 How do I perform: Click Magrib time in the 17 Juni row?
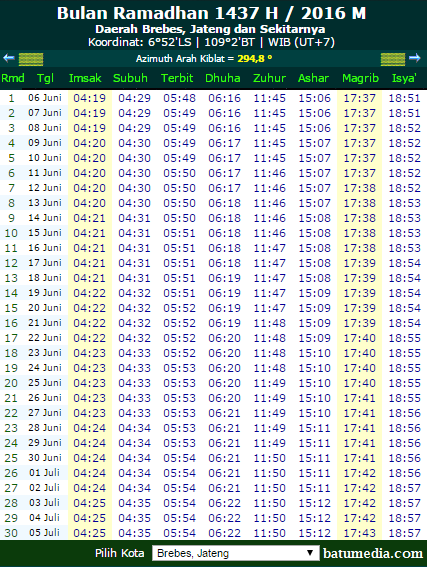coord(360,263)
